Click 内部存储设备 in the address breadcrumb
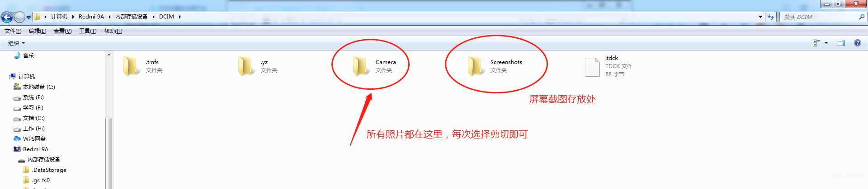 [x=131, y=17]
